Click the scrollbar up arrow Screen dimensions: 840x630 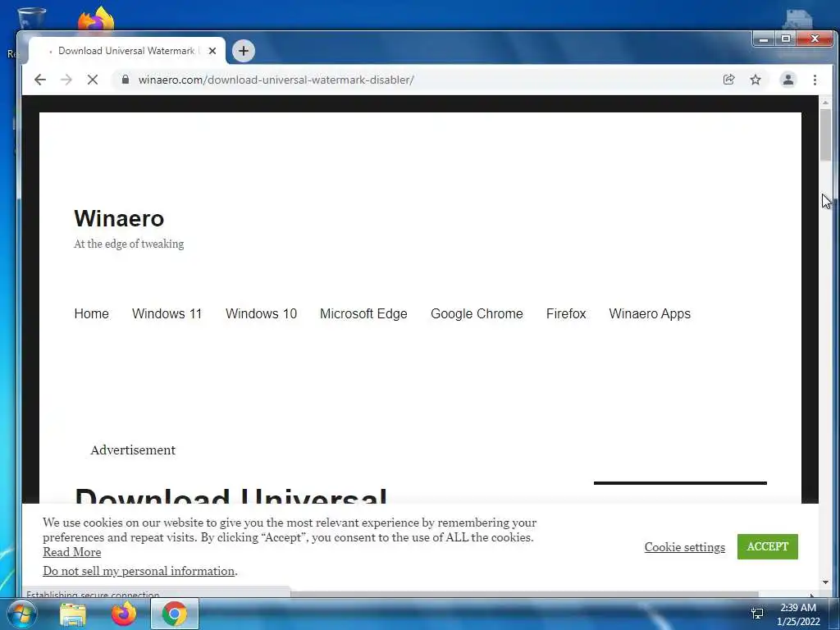(825, 102)
